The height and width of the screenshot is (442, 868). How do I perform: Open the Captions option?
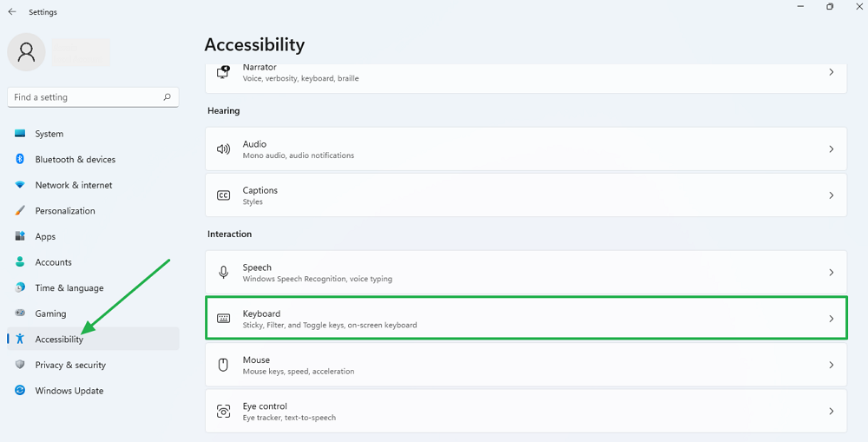(526, 195)
